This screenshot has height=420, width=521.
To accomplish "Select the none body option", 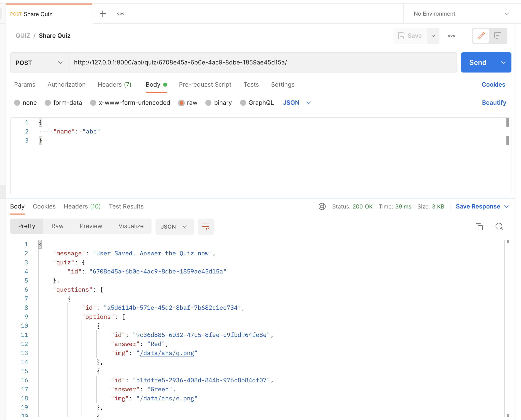I will (17, 103).
